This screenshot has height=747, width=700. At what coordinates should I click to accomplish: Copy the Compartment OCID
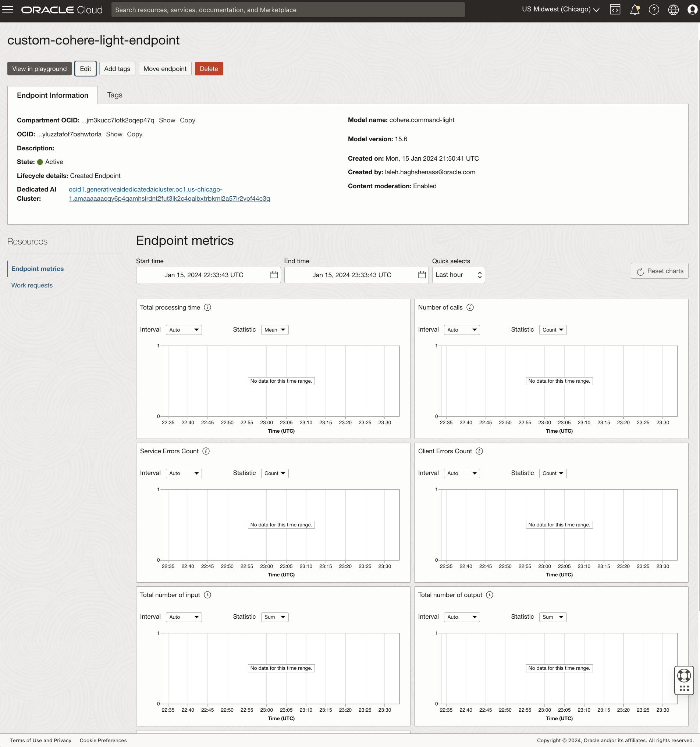point(187,120)
